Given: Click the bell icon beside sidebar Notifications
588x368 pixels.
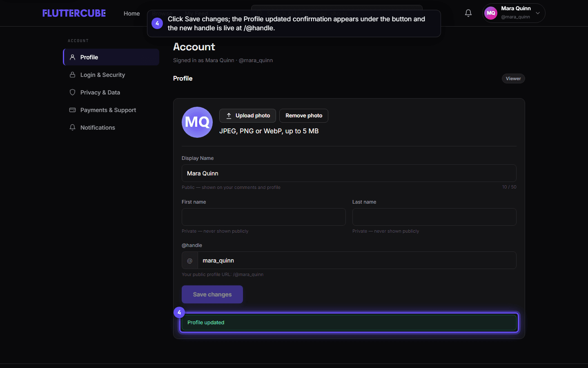Looking at the screenshot, I should (72, 128).
